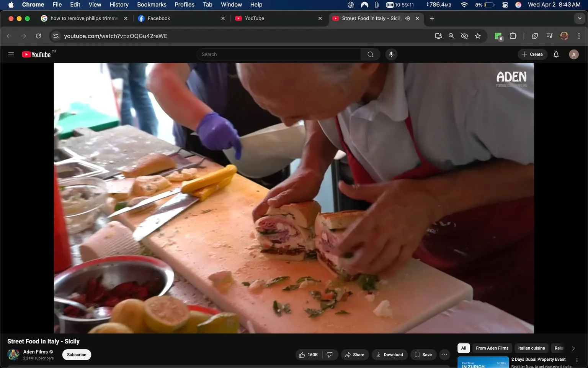The width and height of the screenshot is (588, 368).
Task: Open the Wi-Fi status menu
Action: click(x=464, y=5)
